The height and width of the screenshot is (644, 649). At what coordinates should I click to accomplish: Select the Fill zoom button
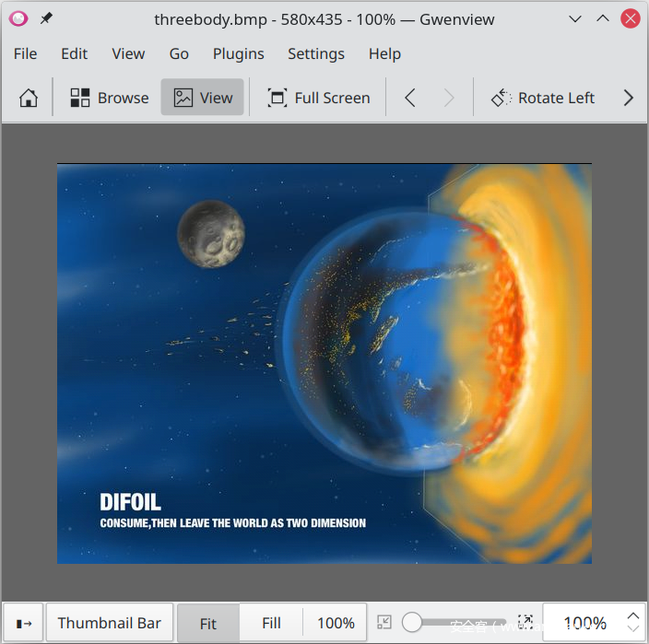(271, 624)
